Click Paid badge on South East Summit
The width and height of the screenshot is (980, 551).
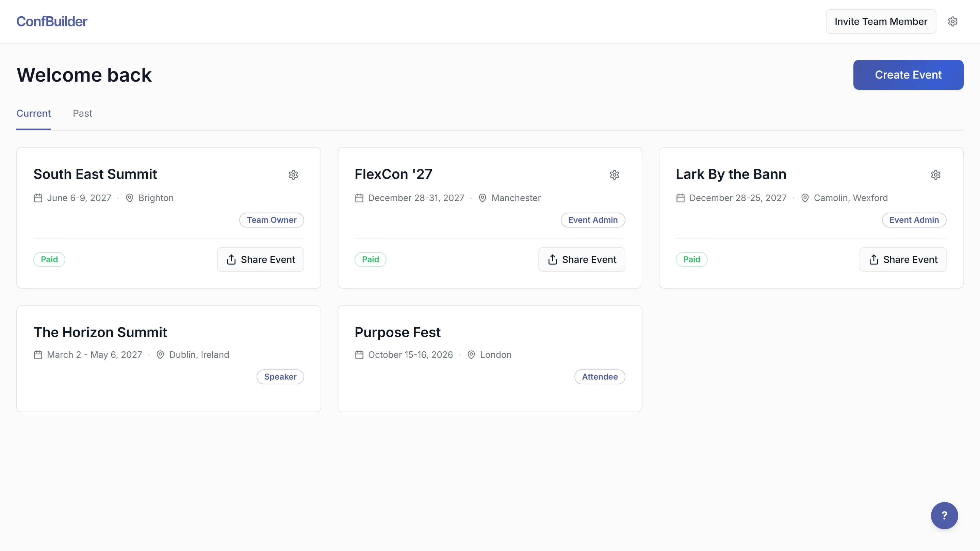tap(49, 259)
